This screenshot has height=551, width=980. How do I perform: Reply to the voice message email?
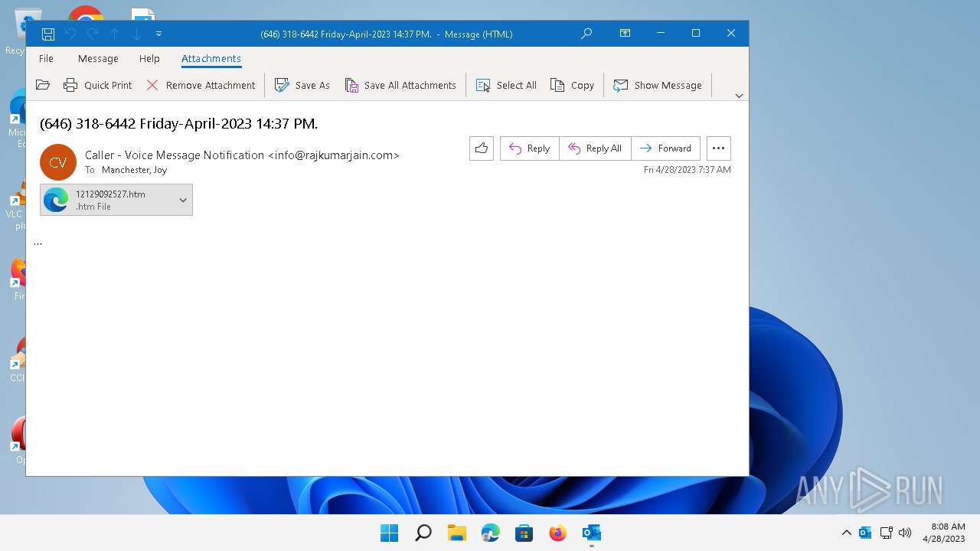coord(530,148)
